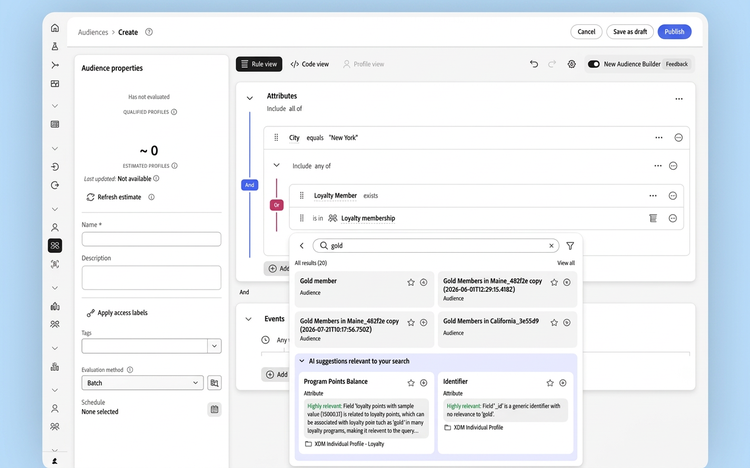Open more options for City rule
This screenshot has width=750, height=468.
[659, 138]
